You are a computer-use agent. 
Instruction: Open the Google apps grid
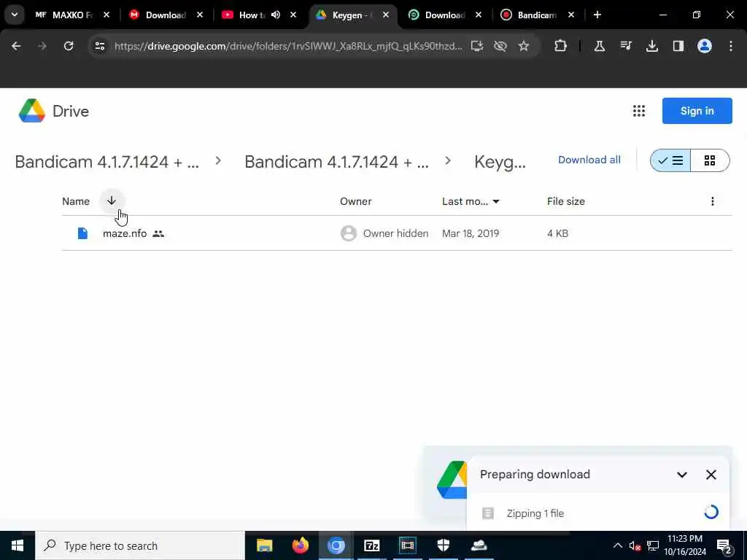tap(639, 111)
